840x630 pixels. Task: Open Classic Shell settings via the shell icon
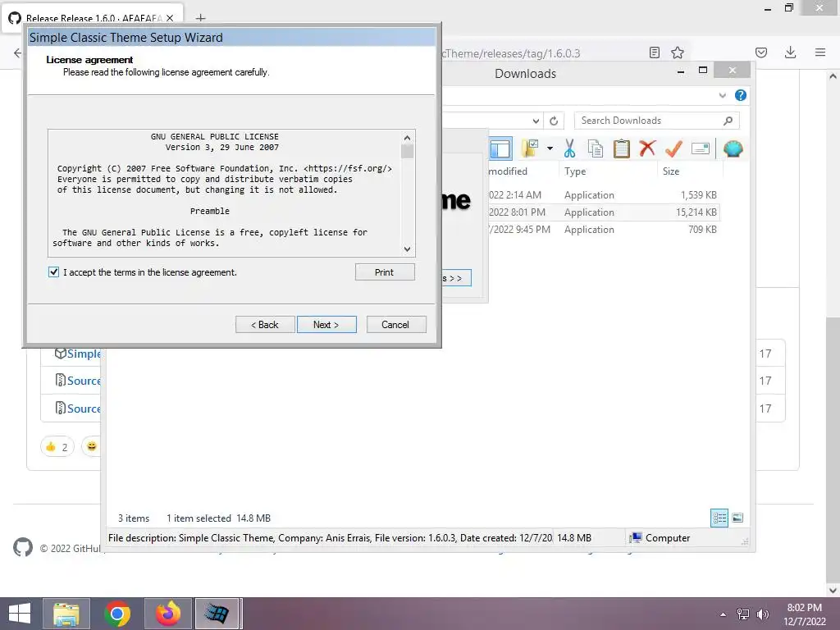(x=733, y=148)
